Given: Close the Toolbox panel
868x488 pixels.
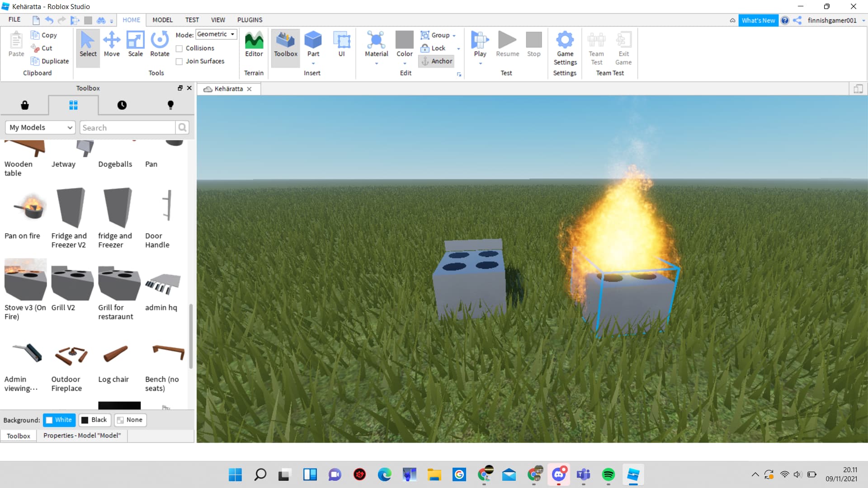Looking at the screenshot, I should tap(189, 88).
